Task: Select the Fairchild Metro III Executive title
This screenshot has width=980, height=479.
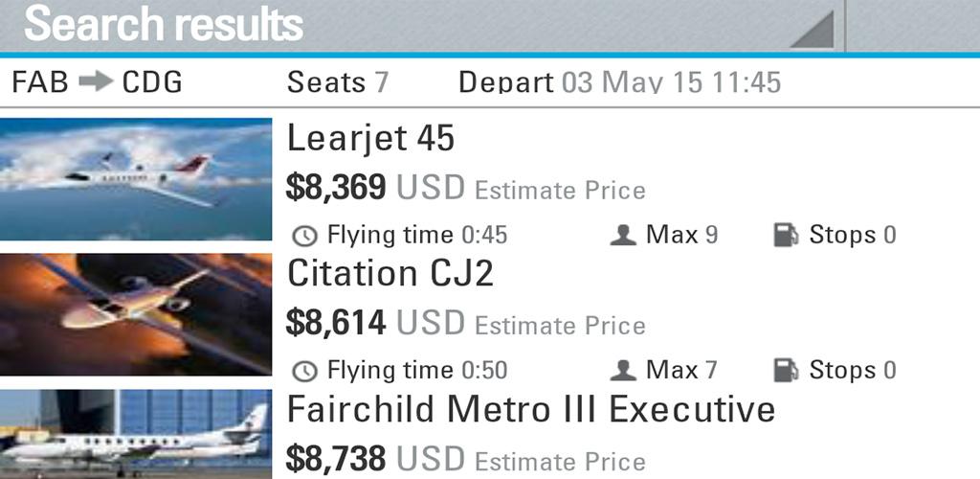Action: [531, 410]
